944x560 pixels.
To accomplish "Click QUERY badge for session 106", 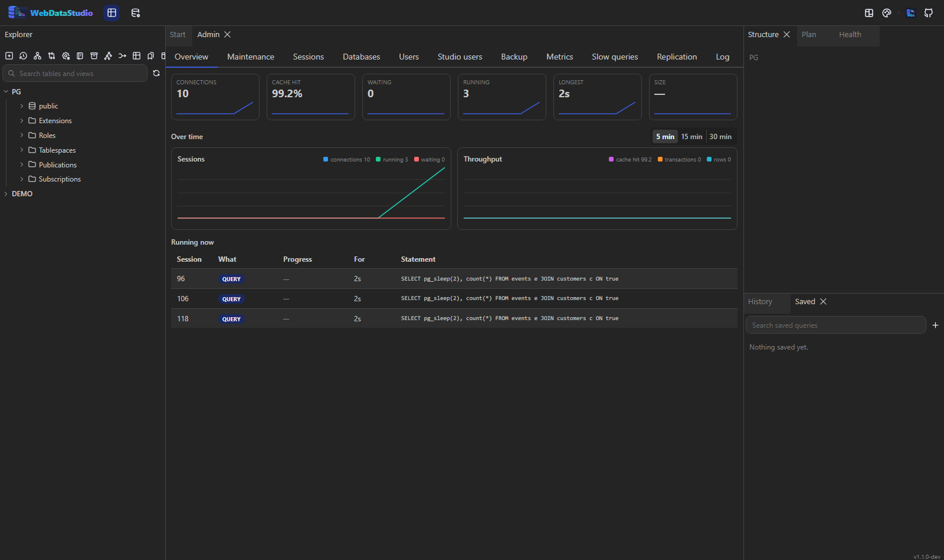I will click(x=231, y=299).
